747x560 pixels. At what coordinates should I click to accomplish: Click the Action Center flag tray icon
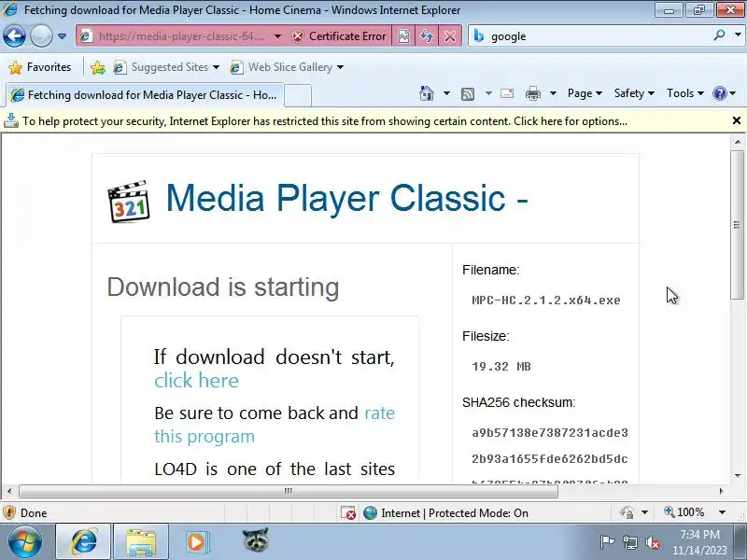[x=607, y=542]
